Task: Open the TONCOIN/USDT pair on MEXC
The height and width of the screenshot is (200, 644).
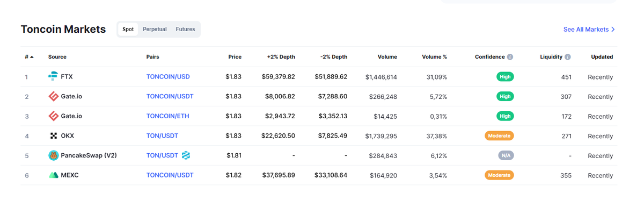Action: point(170,175)
